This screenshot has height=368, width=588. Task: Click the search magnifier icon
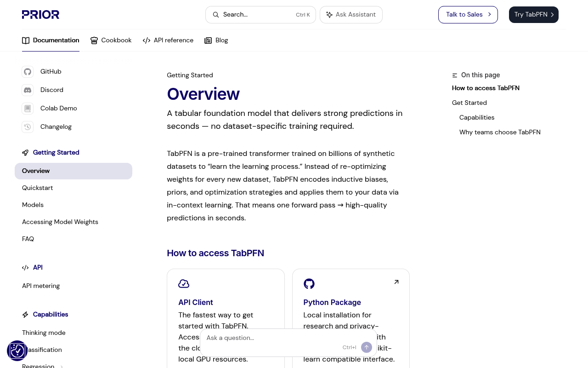(x=216, y=15)
